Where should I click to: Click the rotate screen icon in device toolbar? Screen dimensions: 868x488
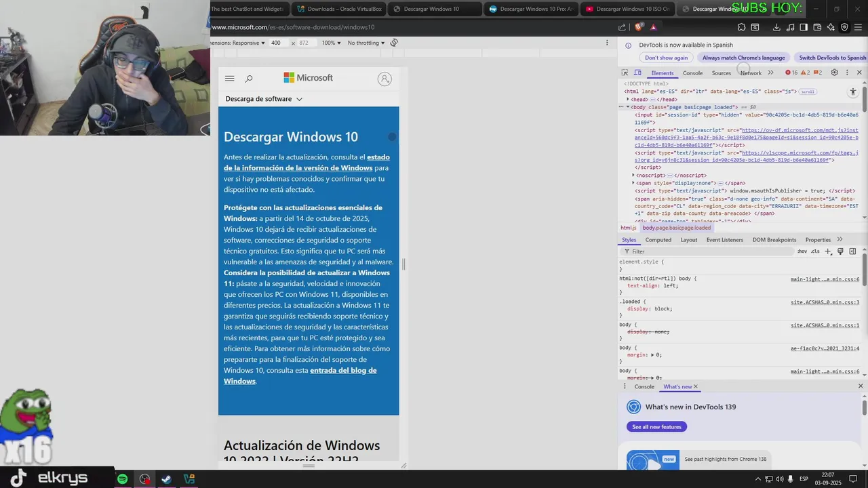pos(394,43)
